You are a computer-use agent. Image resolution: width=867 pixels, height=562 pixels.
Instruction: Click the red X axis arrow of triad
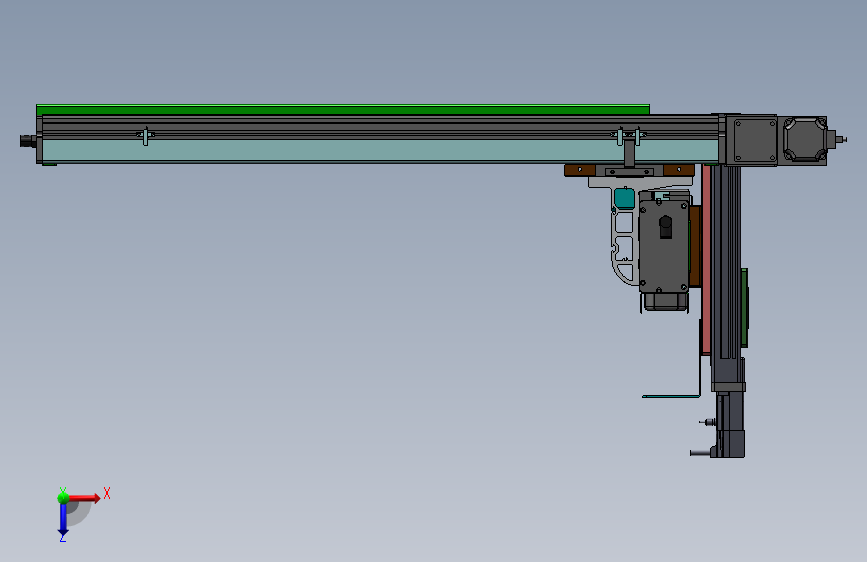[x=85, y=498]
